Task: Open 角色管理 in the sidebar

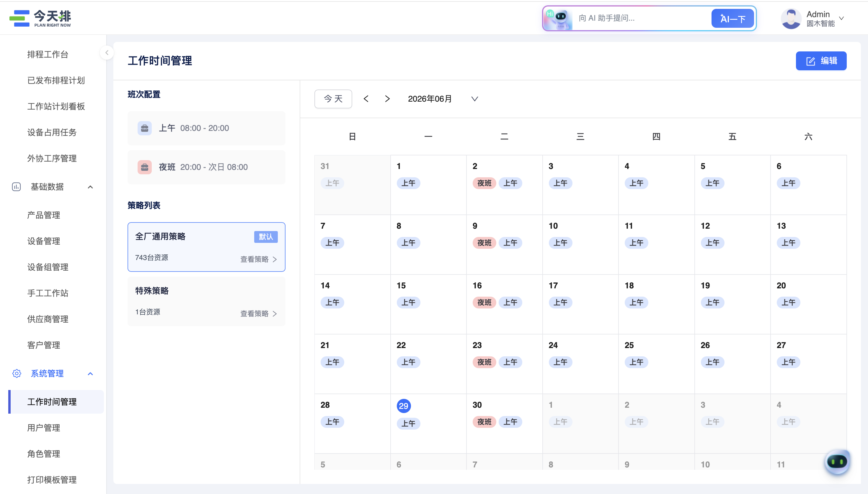Action: 44,454
